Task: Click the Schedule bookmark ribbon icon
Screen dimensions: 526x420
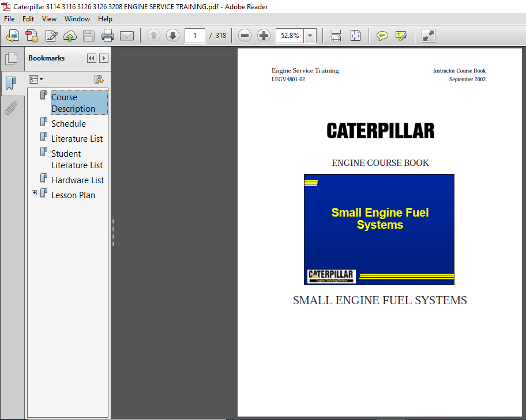Action: (x=44, y=122)
